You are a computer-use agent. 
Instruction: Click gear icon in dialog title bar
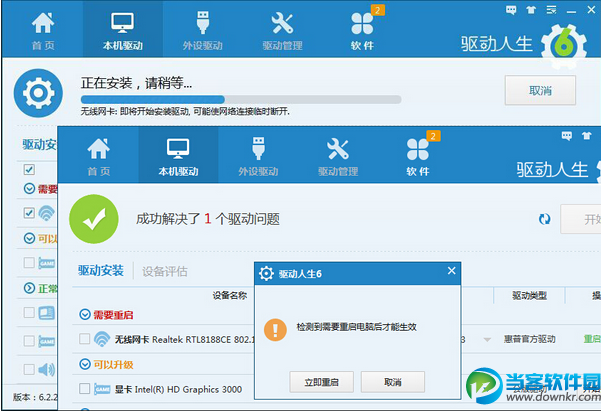coord(266,274)
